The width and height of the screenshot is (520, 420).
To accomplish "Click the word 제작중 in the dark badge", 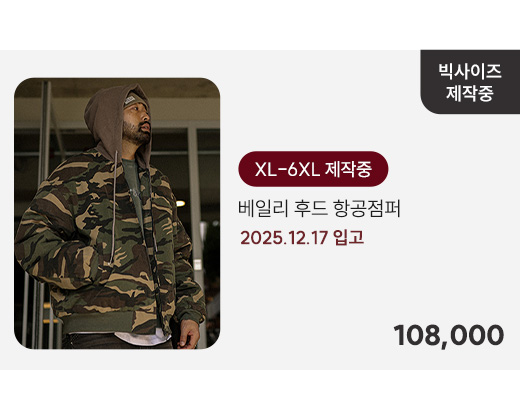I will pyautogui.click(x=470, y=93).
